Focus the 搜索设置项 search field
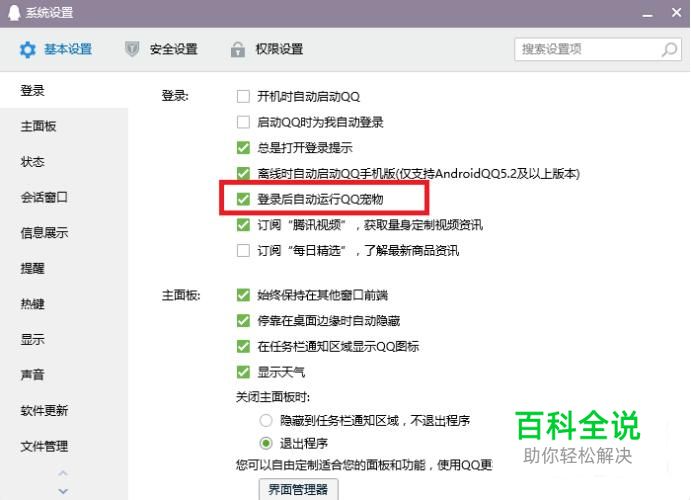 point(598,49)
